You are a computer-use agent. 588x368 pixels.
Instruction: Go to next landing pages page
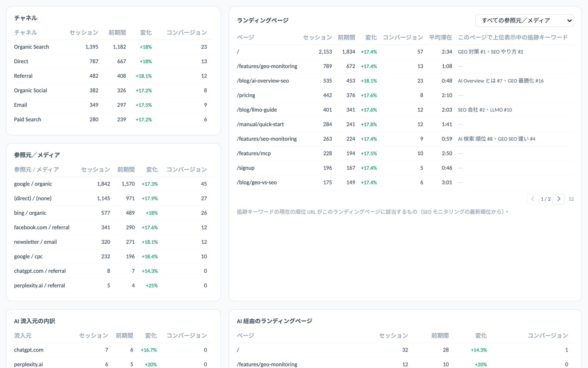click(559, 199)
